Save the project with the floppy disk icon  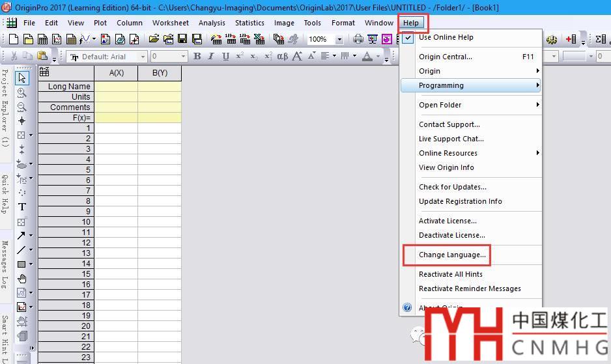(x=182, y=39)
